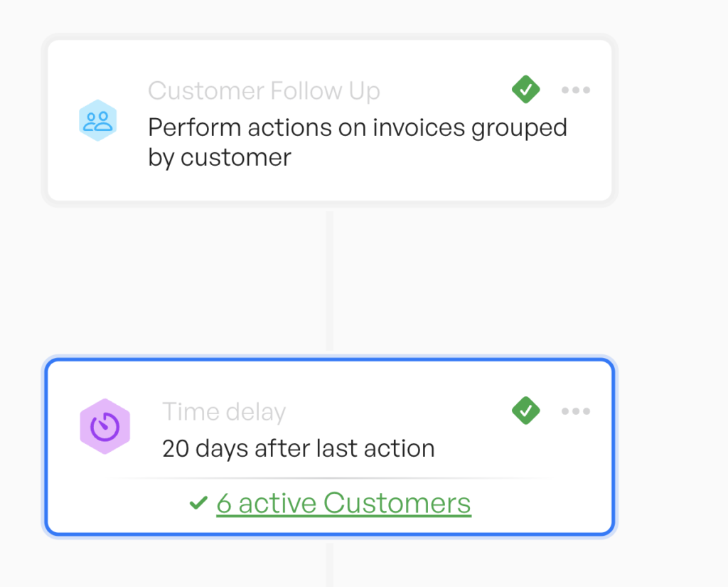Open three-dot menu on Time delay step
This screenshot has height=587, width=728.
coord(576,411)
